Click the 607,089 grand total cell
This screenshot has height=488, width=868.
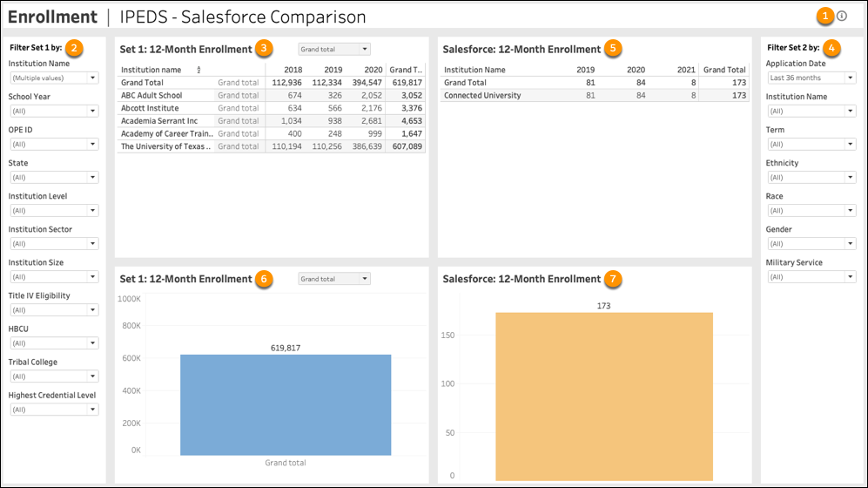tap(407, 146)
